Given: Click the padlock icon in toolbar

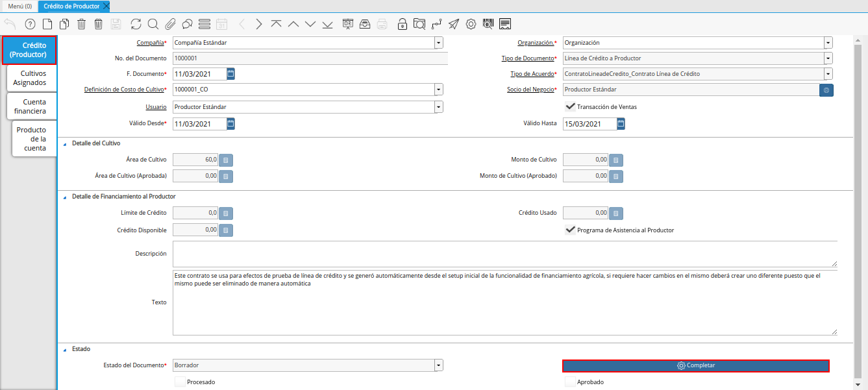Looking at the screenshot, I should click(x=403, y=24).
